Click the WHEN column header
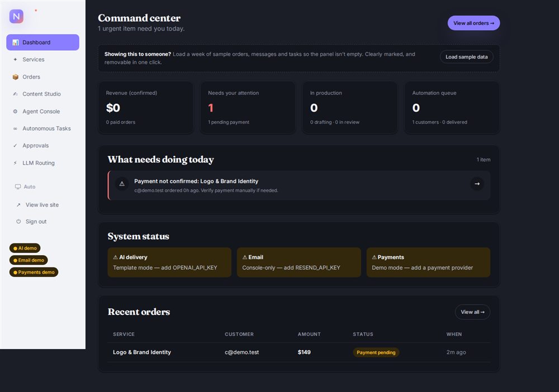The width and height of the screenshot is (559, 392). pyautogui.click(x=454, y=334)
